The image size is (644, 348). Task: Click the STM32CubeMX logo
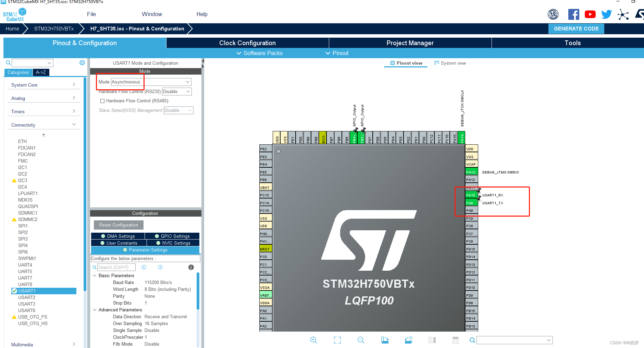pyautogui.click(x=14, y=15)
